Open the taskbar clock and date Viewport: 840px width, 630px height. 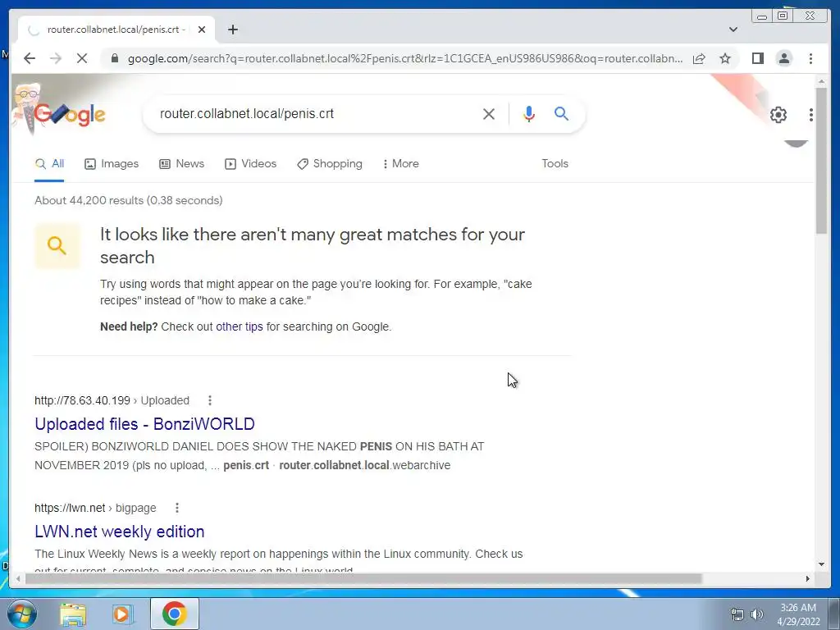[x=798, y=614]
